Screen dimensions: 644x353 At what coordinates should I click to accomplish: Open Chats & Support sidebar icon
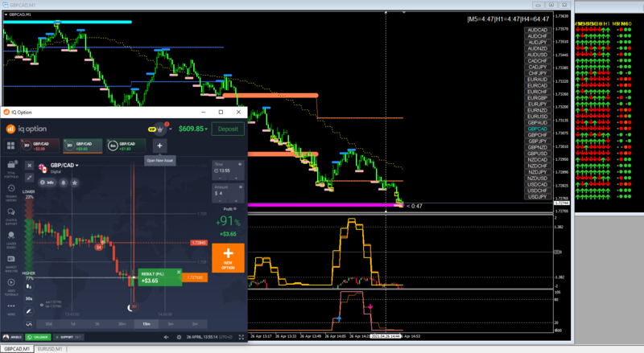tap(11, 216)
